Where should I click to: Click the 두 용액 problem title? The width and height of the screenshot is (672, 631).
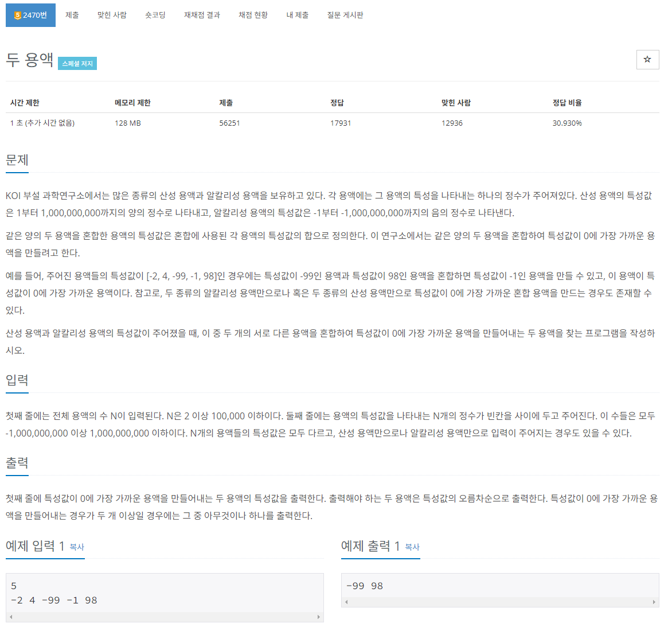30,60
